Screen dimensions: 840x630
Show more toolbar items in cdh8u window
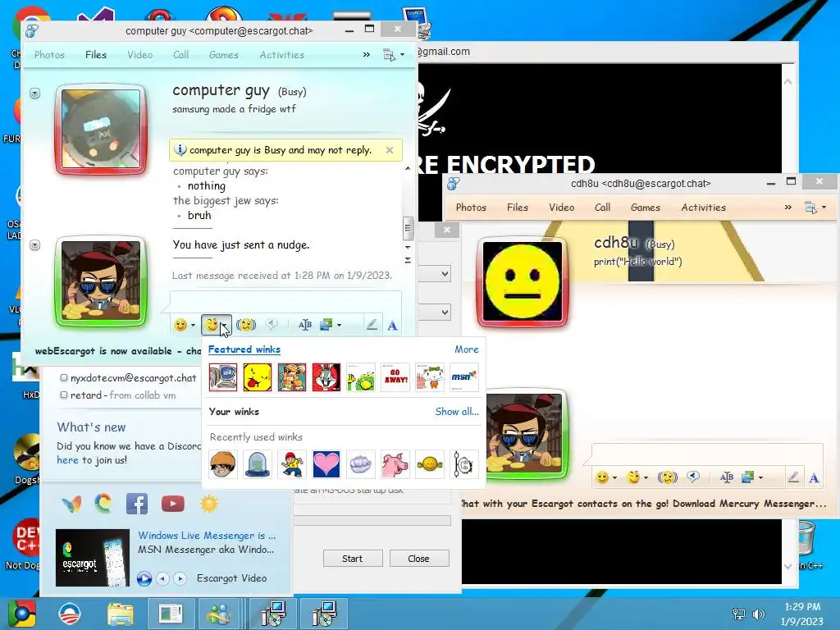click(788, 208)
